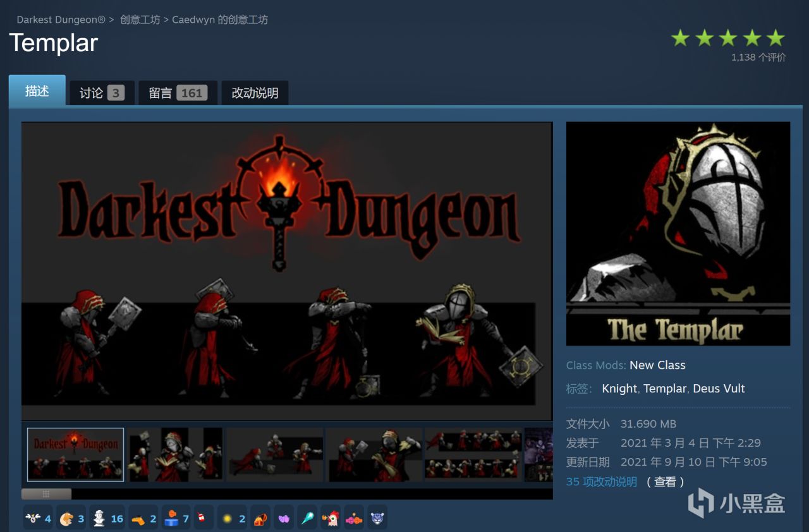This screenshot has height=532, width=809.
Task: Click the orange-on-blue pedestal award badge
Action: pos(176,518)
